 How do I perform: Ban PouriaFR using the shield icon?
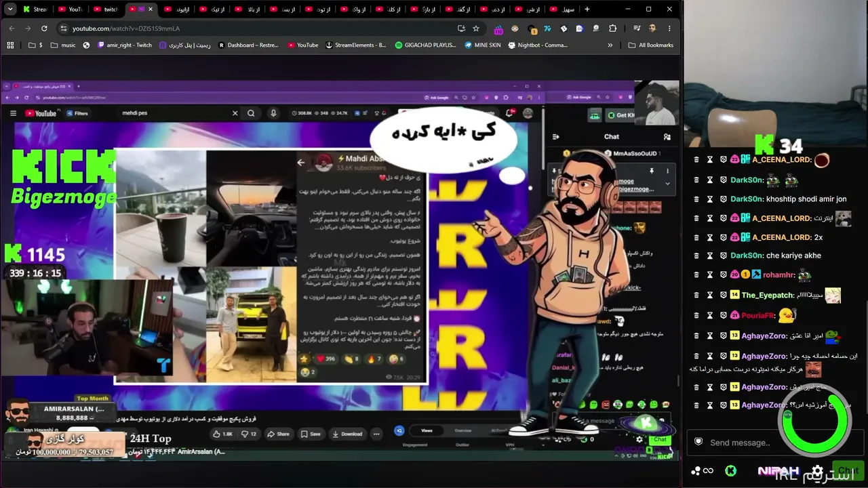(x=724, y=315)
